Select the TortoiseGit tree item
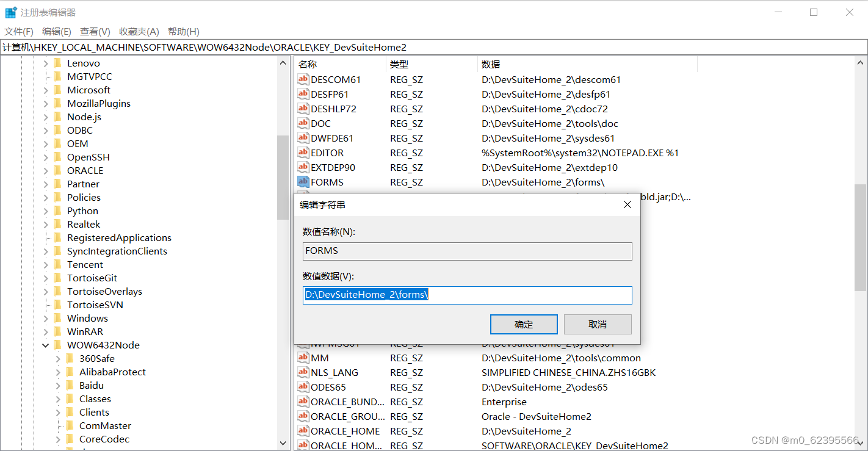Screen dimensions: 868x451 tap(92, 278)
